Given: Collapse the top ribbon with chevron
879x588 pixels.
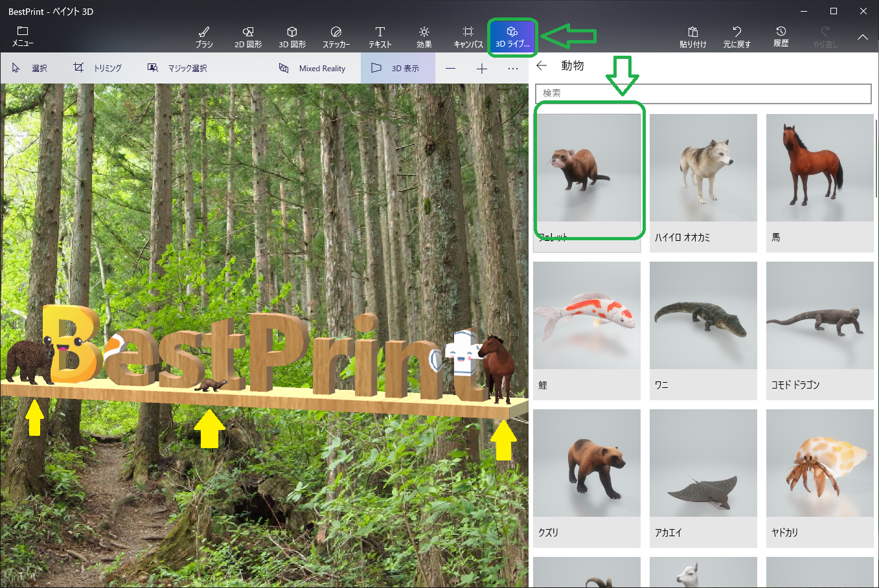Looking at the screenshot, I should click(x=863, y=38).
